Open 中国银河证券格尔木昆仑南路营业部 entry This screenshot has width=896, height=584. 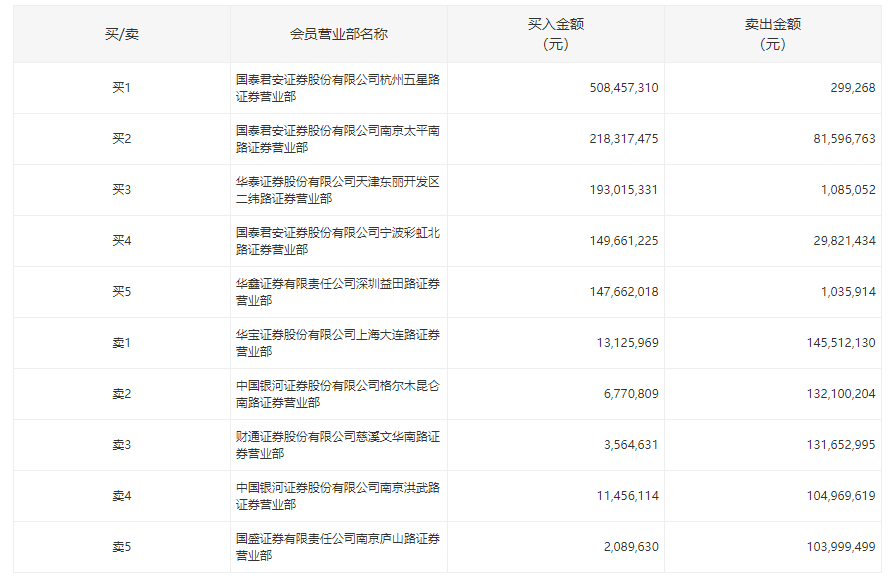point(337,394)
